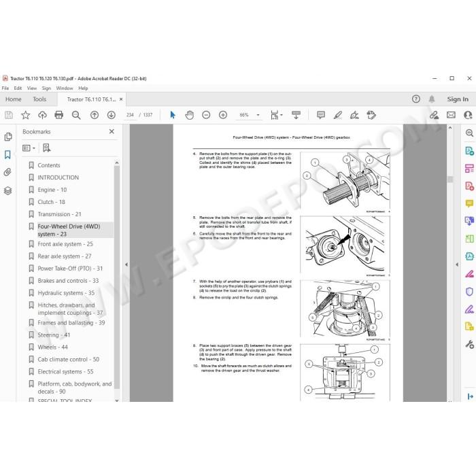The height and width of the screenshot is (476, 476).
Task: Open the Attachments paperclip panel
Action: pos(7,173)
